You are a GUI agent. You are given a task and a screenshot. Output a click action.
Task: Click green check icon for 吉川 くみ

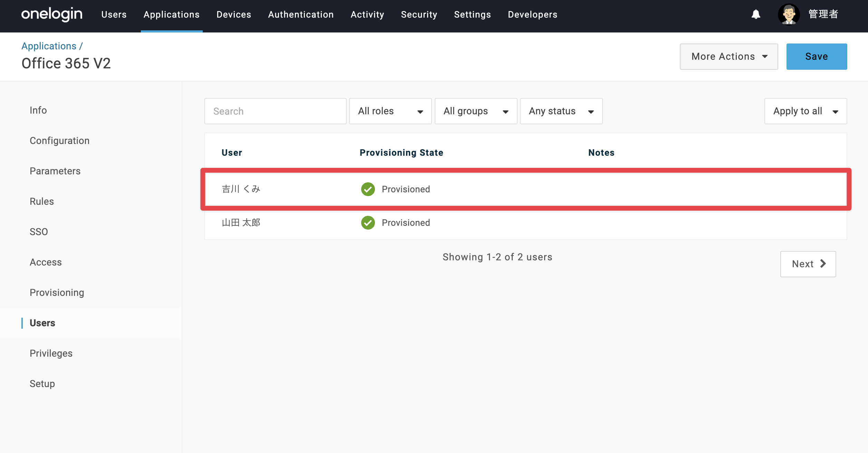pyautogui.click(x=368, y=189)
